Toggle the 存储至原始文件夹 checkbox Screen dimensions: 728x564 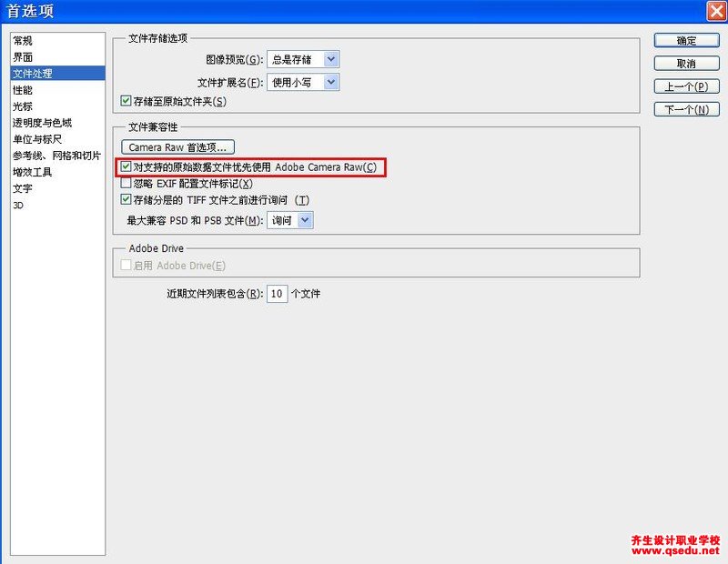point(126,101)
